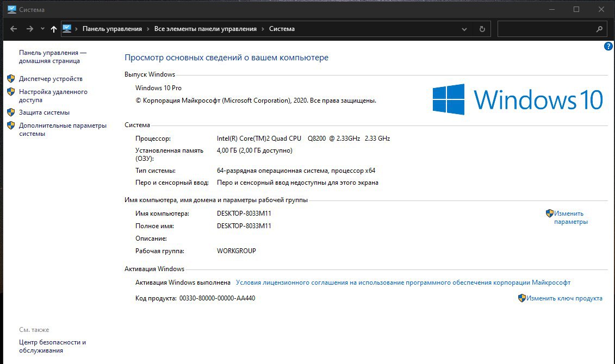Open Панель управления домашняя страница link
The width and height of the screenshot is (615, 364).
(x=53, y=57)
